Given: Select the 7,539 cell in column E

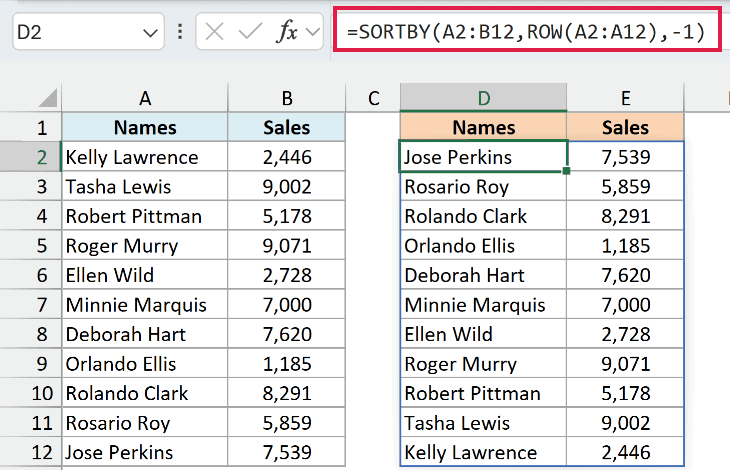Looking at the screenshot, I should (625, 157).
